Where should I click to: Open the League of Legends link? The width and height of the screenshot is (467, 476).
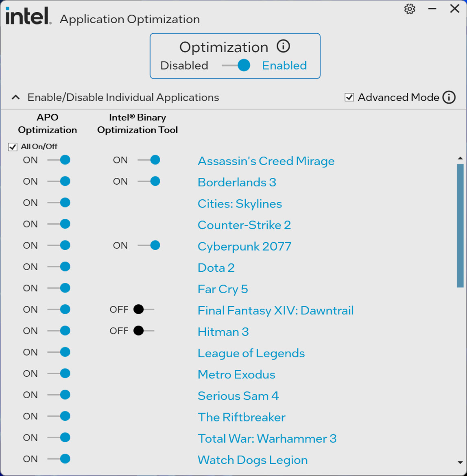coord(251,353)
